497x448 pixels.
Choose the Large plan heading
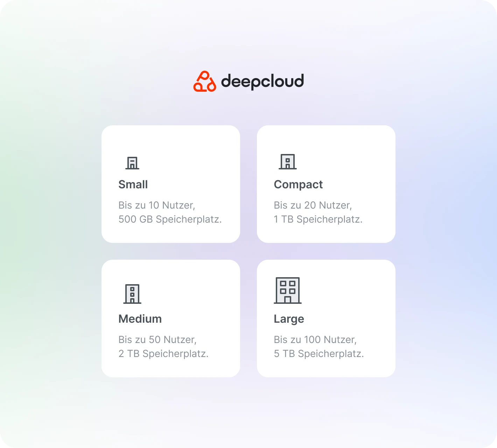tap(289, 319)
